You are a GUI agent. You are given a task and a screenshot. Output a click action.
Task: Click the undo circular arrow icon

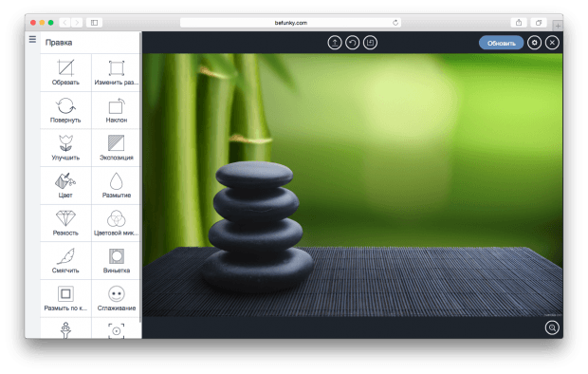[x=352, y=43]
